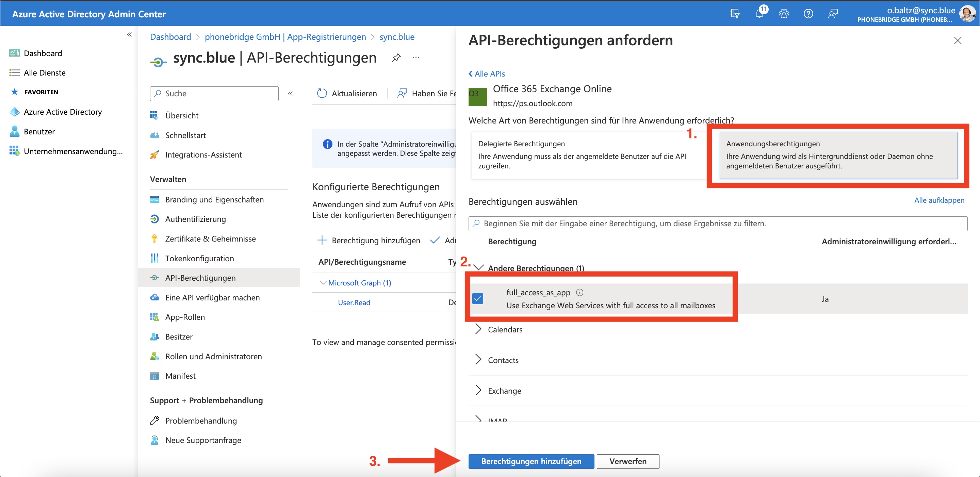The width and height of the screenshot is (980, 477).
Task: Click the Alle aufklappen link
Action: click(939, 200)
